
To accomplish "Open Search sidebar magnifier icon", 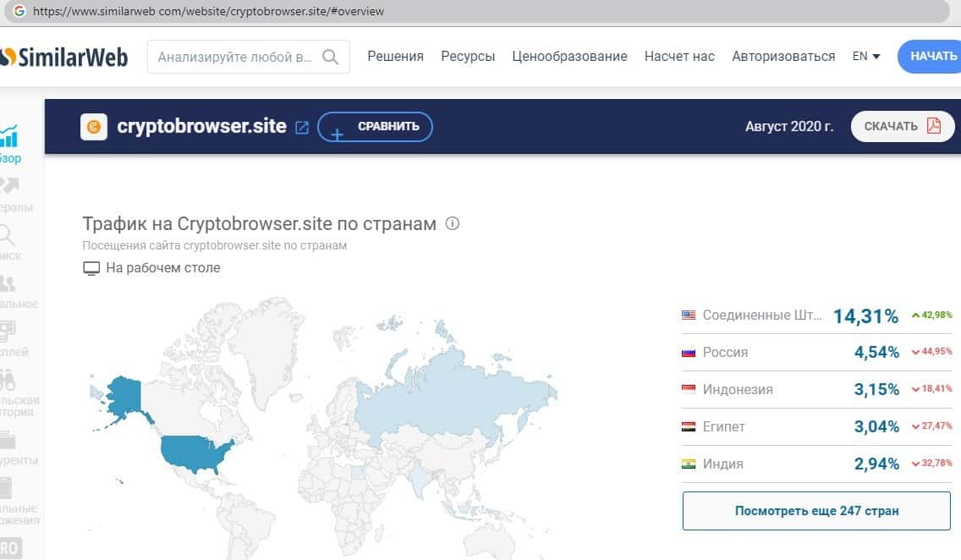I will [x=7, y=234].
